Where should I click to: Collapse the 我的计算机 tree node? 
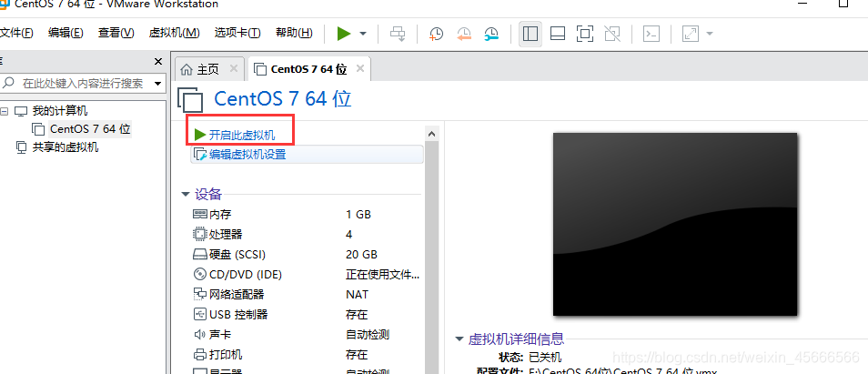click(5, 111)
